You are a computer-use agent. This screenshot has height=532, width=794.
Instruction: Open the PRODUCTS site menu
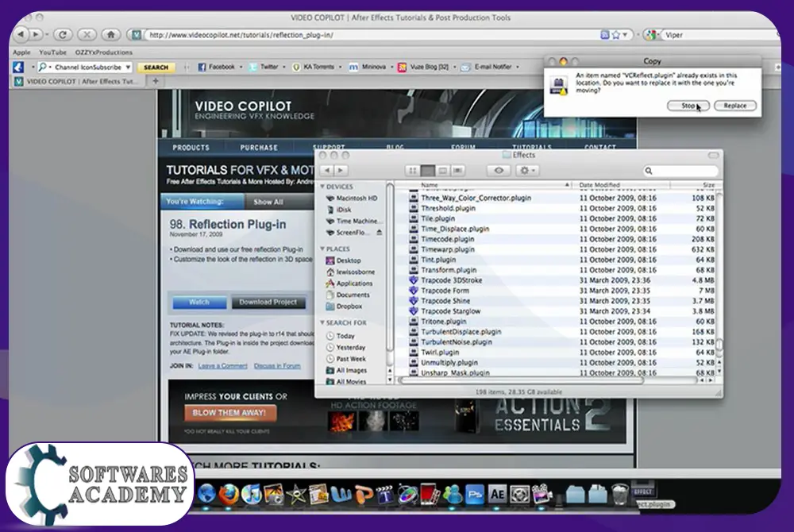point(191,148)
